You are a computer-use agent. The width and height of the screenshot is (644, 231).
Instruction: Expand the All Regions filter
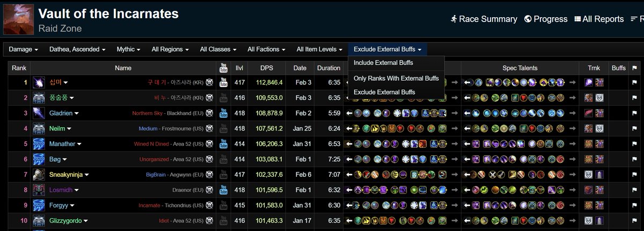pyautogui.click(x=170, y=49)
